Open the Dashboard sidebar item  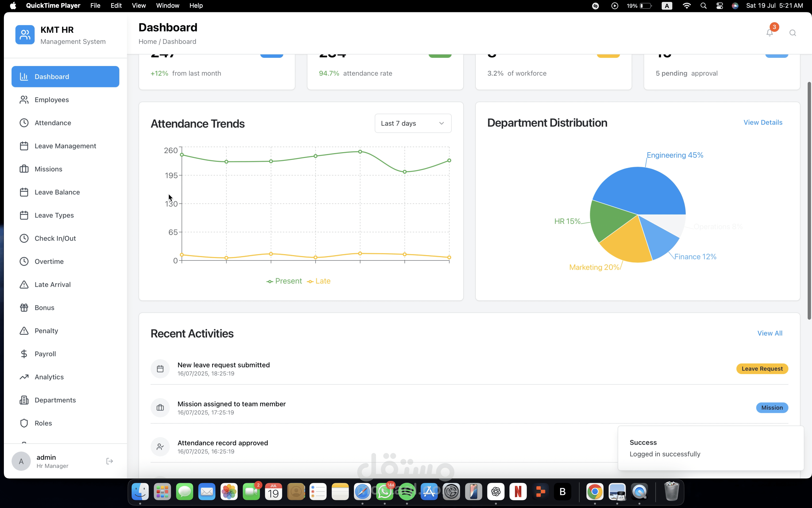pos(65,77)
